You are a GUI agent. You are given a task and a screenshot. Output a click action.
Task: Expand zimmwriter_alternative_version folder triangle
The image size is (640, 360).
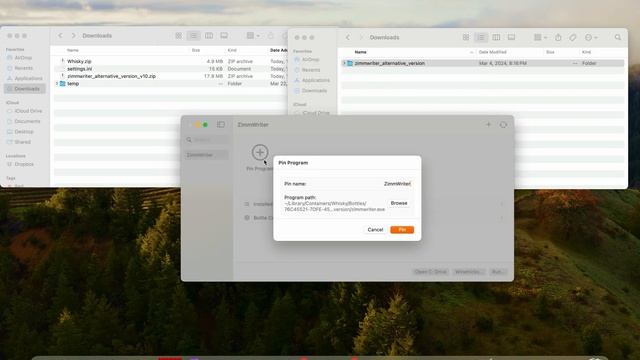coord(344,63)
